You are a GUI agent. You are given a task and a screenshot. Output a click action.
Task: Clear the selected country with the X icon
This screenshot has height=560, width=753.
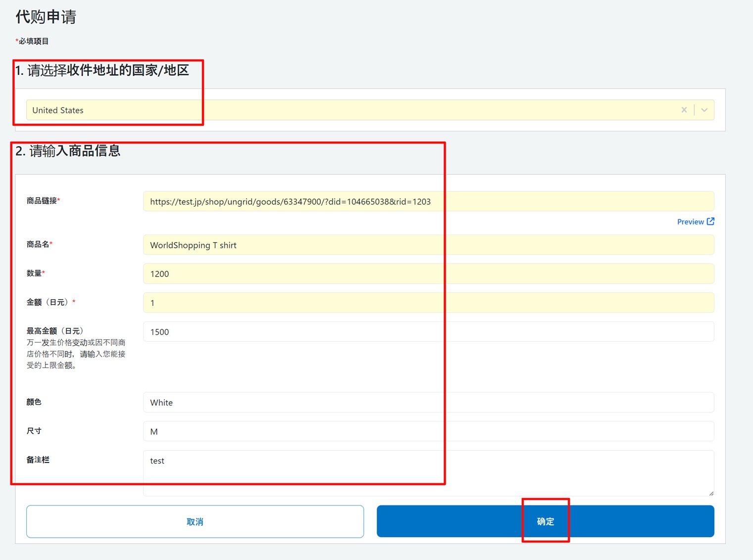click(684, 110)
